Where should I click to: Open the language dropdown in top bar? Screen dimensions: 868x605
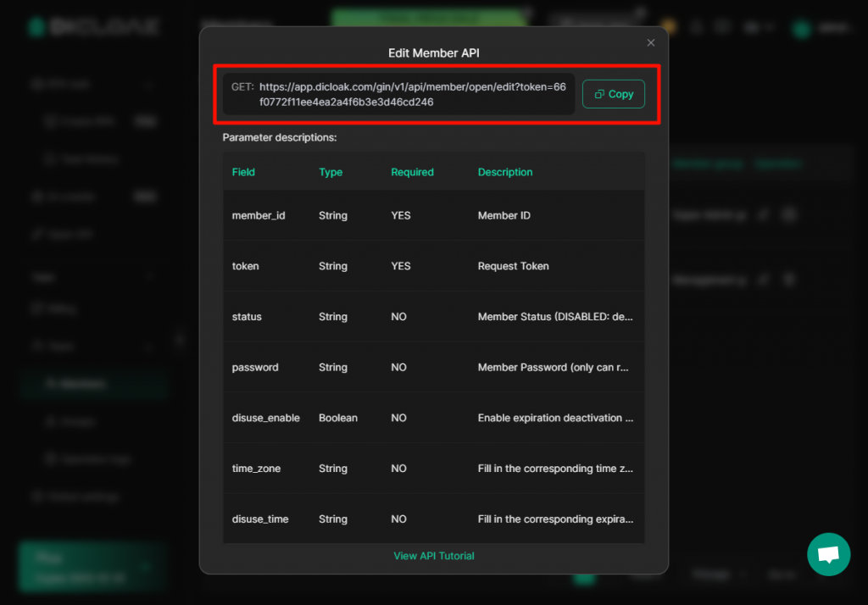[x=759, y=27]
